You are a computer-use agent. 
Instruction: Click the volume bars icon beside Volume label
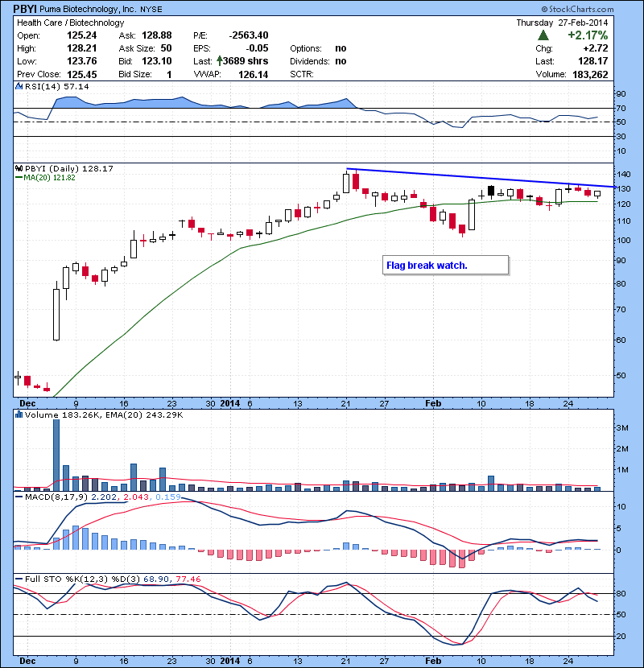(x=19, y=414)
